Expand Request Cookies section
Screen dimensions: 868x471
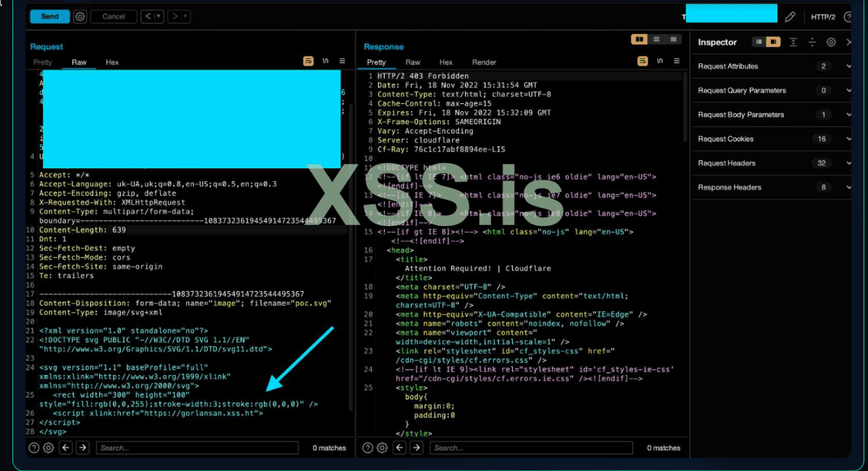(x=849, y=139)
